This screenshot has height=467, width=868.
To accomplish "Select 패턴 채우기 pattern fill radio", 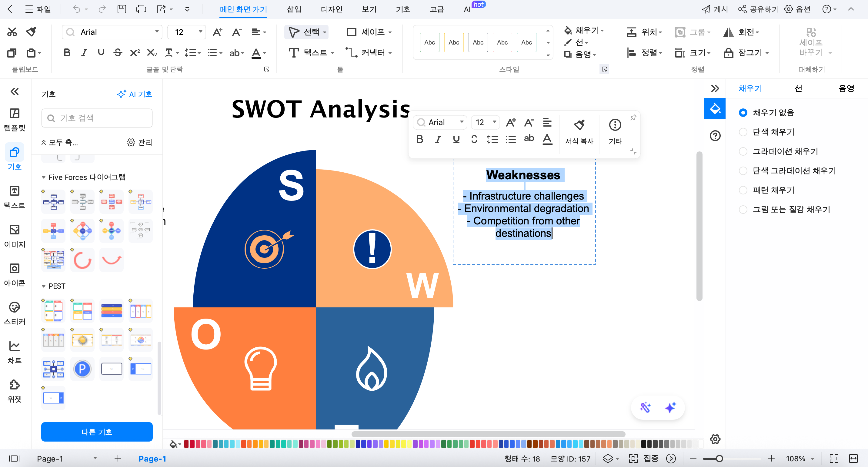I will 743,190.
